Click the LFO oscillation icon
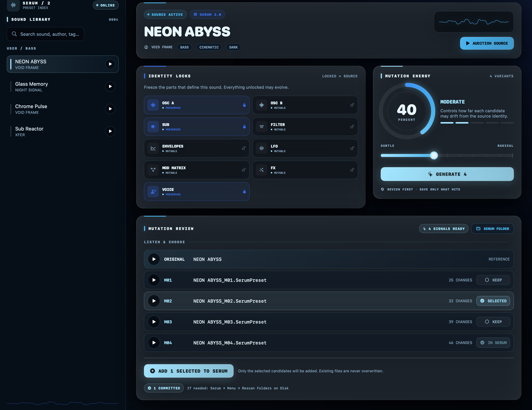Image resolution: width=532 pixels, height=410 pixels. click(x=262, y=148)
